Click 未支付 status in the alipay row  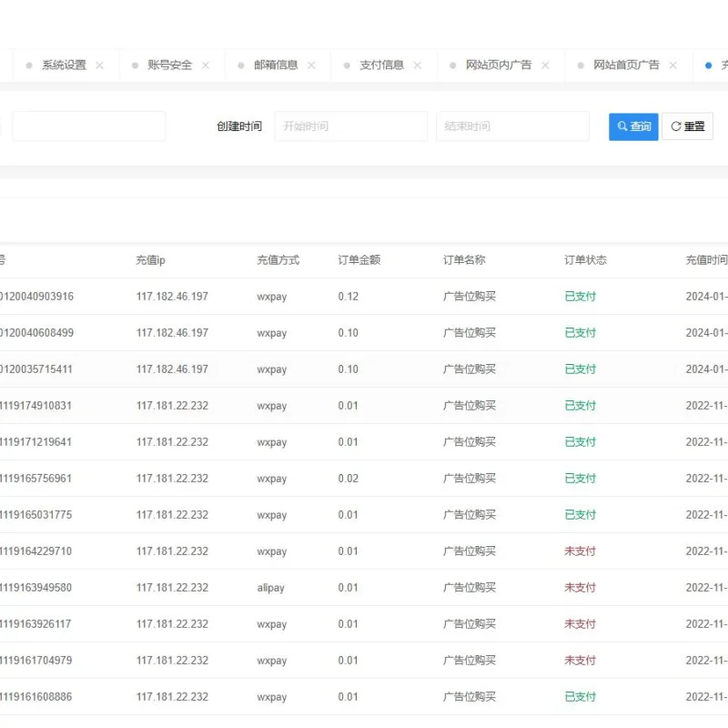point(580,587)
